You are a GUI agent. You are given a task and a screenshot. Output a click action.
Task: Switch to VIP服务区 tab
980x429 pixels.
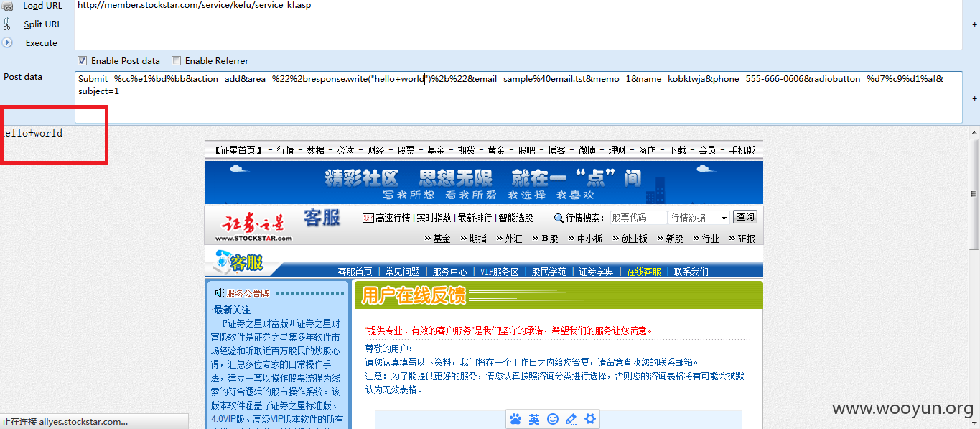tap(499, 272)
